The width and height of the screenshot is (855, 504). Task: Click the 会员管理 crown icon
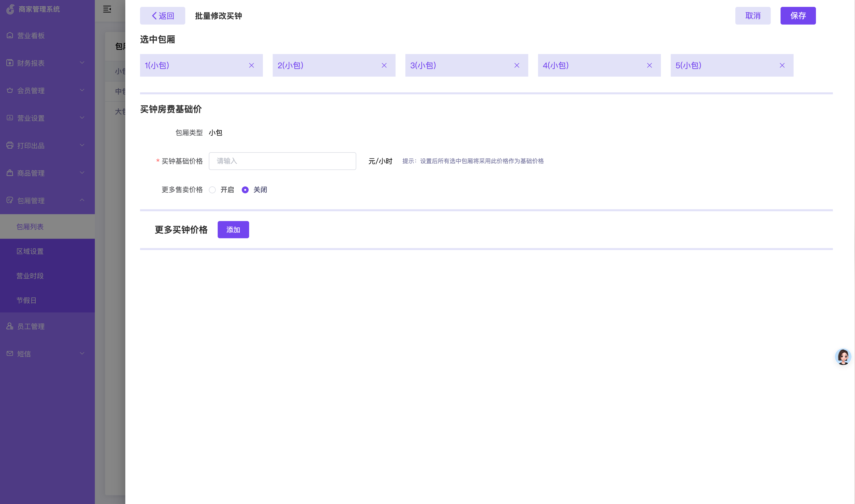[10, 90]
